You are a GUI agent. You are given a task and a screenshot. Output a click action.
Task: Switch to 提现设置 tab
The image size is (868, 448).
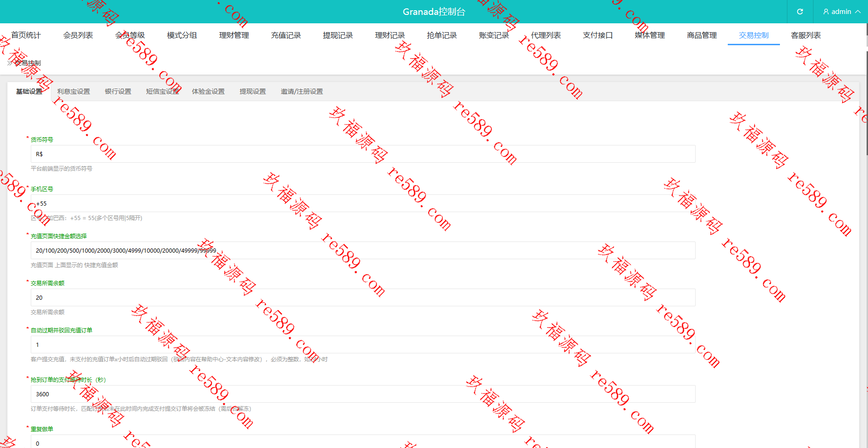pyautogui.click(x=253, y=91)
